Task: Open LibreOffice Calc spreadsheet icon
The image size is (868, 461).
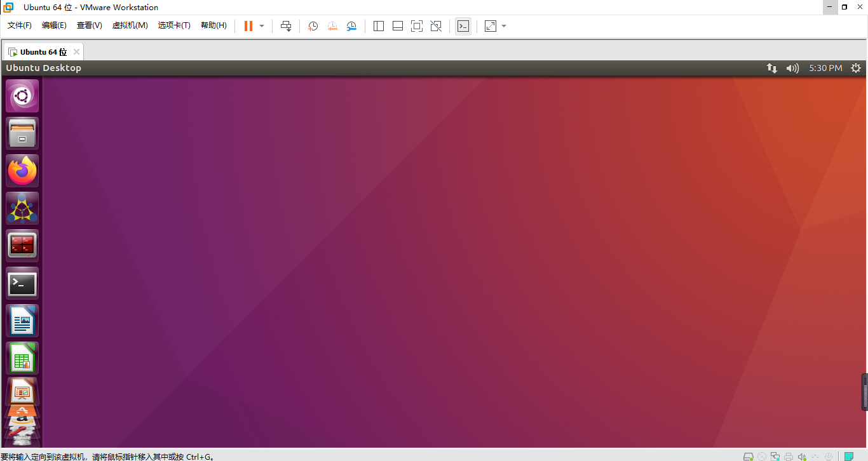Action: [x=22, y=358]
